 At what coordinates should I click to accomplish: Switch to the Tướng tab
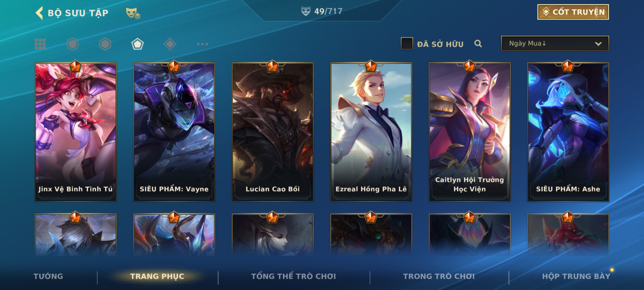coord(48,276)
